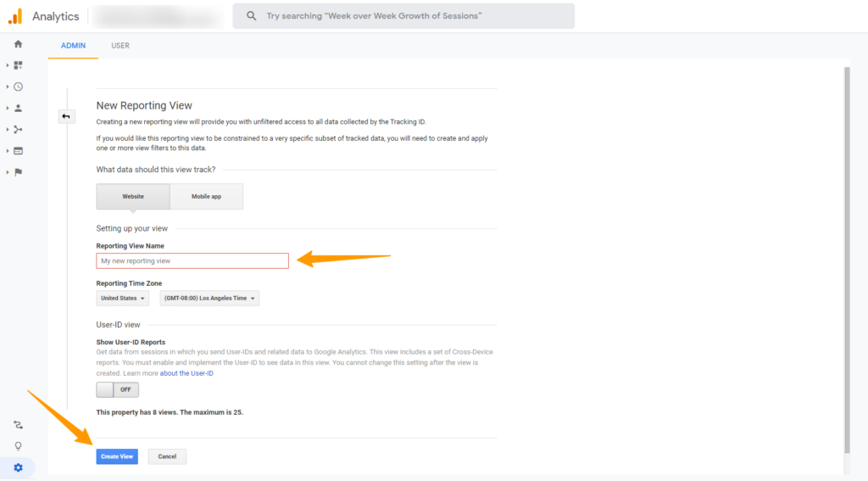The height and width of the screenshot is (481, 868).
Task: Click the page vertical scrollbar
Action: 847,260
